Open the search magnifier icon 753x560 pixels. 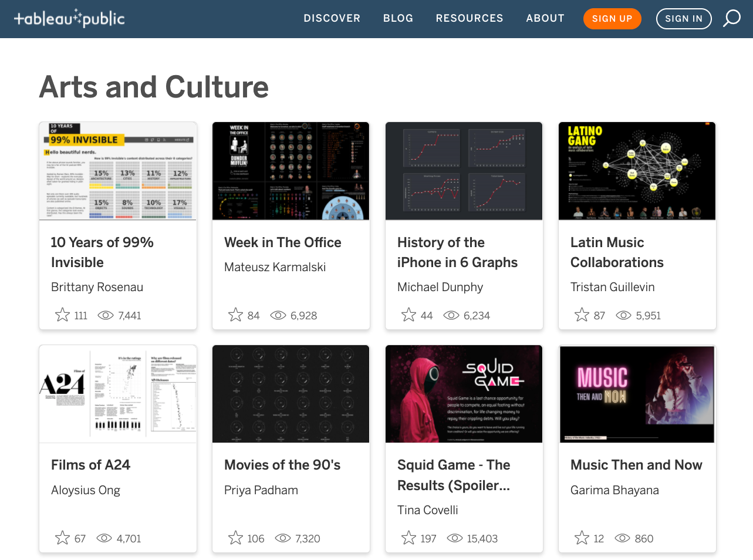(x=731, y=18)
